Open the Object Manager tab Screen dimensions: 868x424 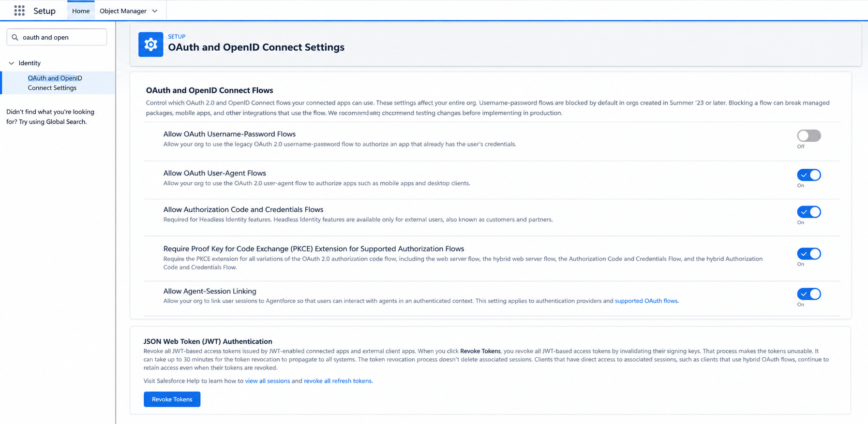point(123,11)
